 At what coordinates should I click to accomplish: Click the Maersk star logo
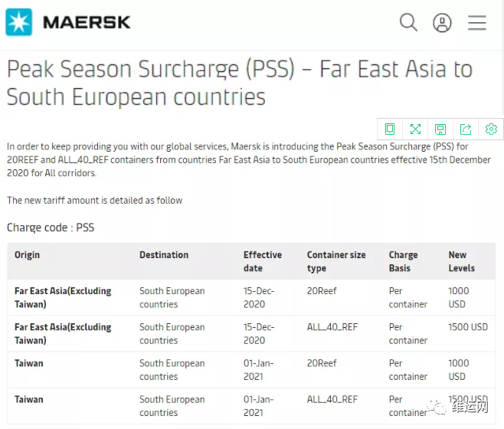(x=19, y=22)
